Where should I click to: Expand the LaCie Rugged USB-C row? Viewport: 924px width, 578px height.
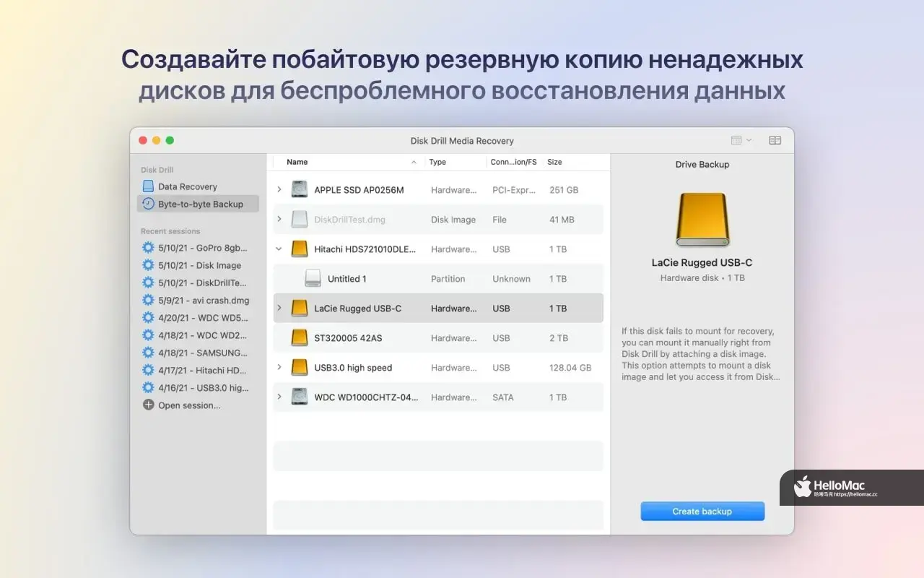[279, 309]
